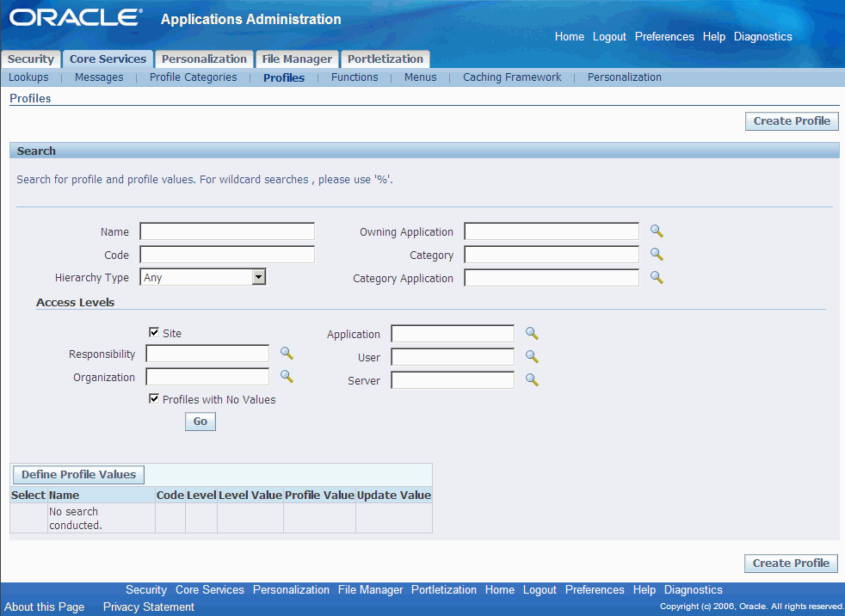Open the Profile Categories subtab
Screen dimensions: 845x616
[x=194, y=77]
